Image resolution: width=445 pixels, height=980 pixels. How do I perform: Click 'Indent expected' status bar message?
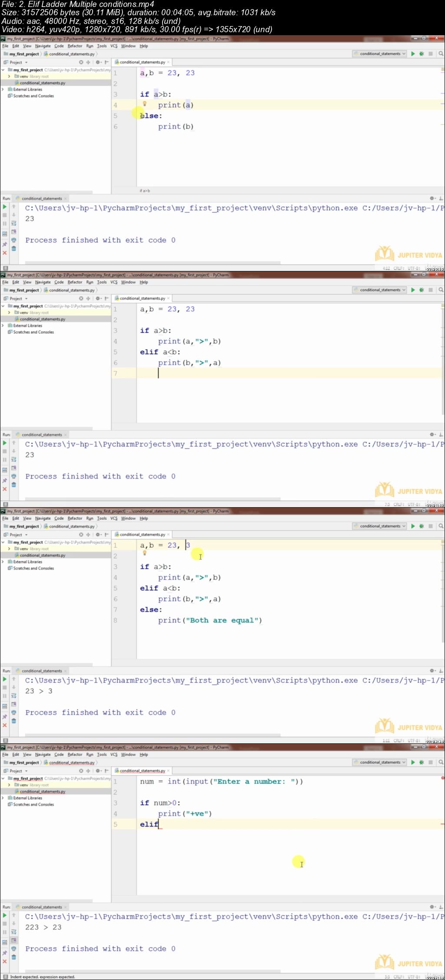[43, 977]
